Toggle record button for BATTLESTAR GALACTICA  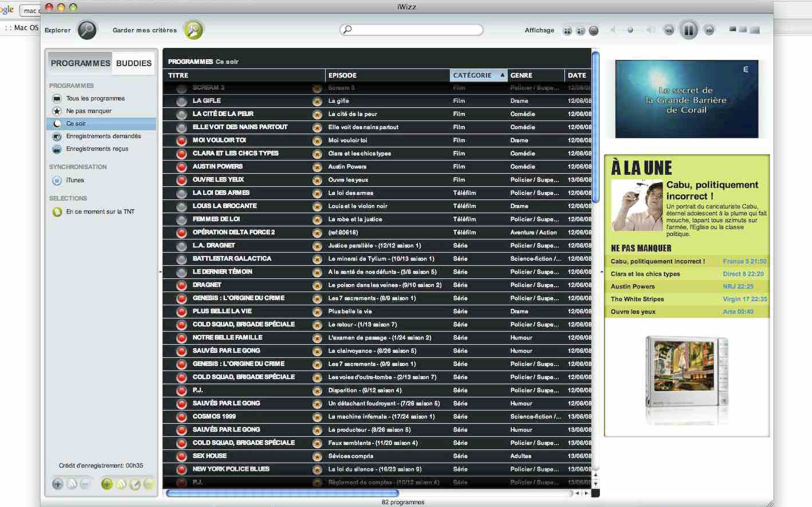(x=182, y=259)
